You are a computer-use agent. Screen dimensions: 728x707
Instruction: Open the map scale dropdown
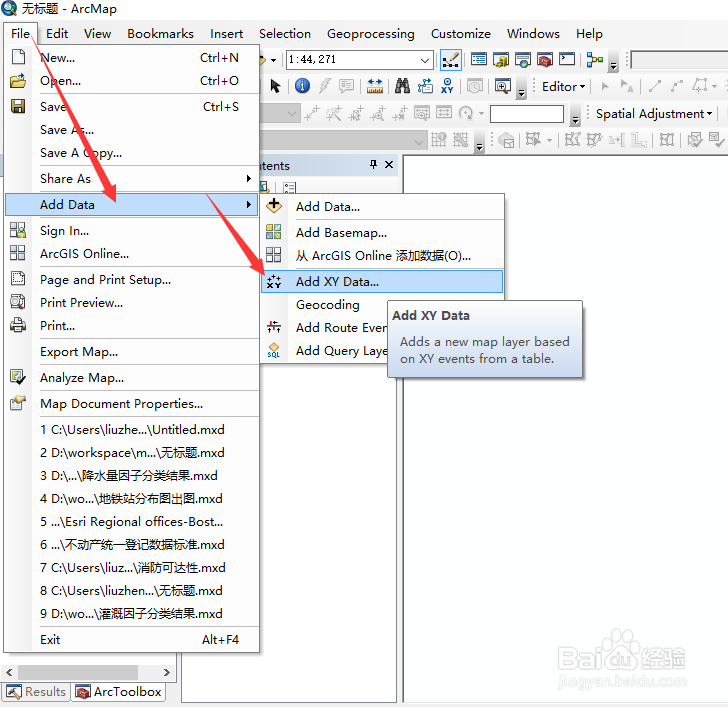pos(424,60)
